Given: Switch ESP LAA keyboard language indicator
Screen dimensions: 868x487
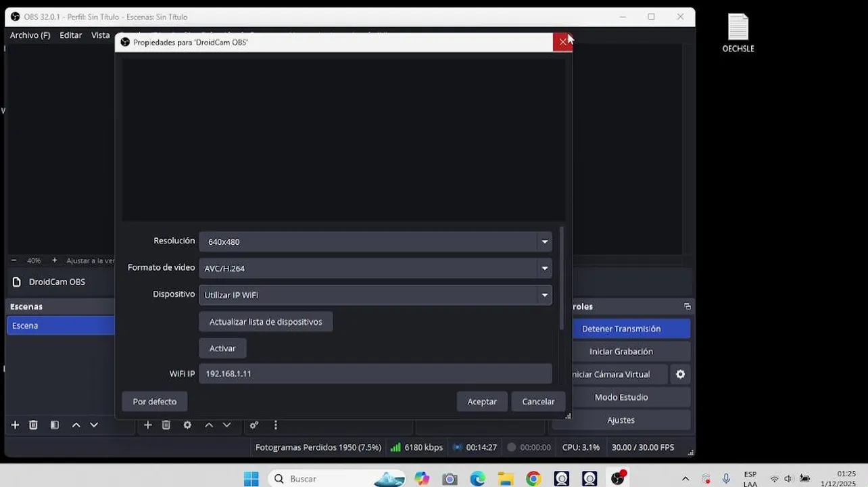Looking at the screenshot, I should point(750,479).
